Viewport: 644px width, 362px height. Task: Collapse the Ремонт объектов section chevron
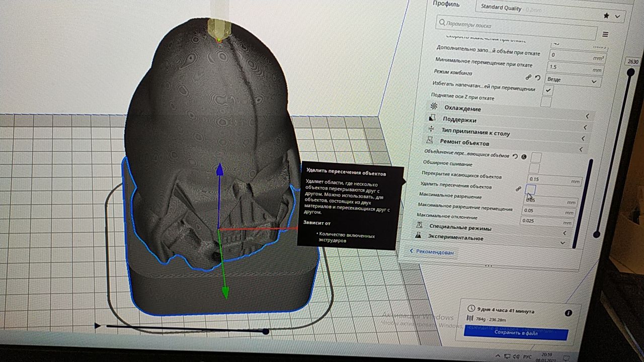pyautogui.click(x=581, y=149)
